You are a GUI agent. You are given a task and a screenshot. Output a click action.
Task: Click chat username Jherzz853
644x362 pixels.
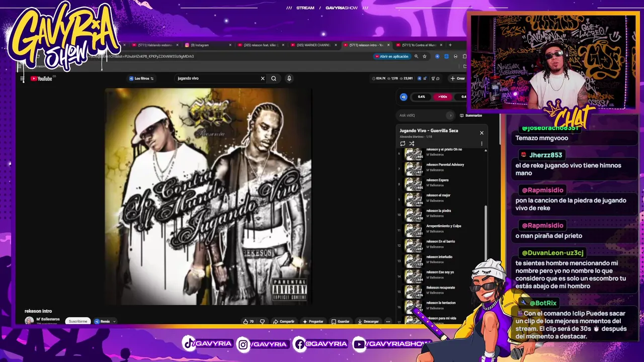545,155
